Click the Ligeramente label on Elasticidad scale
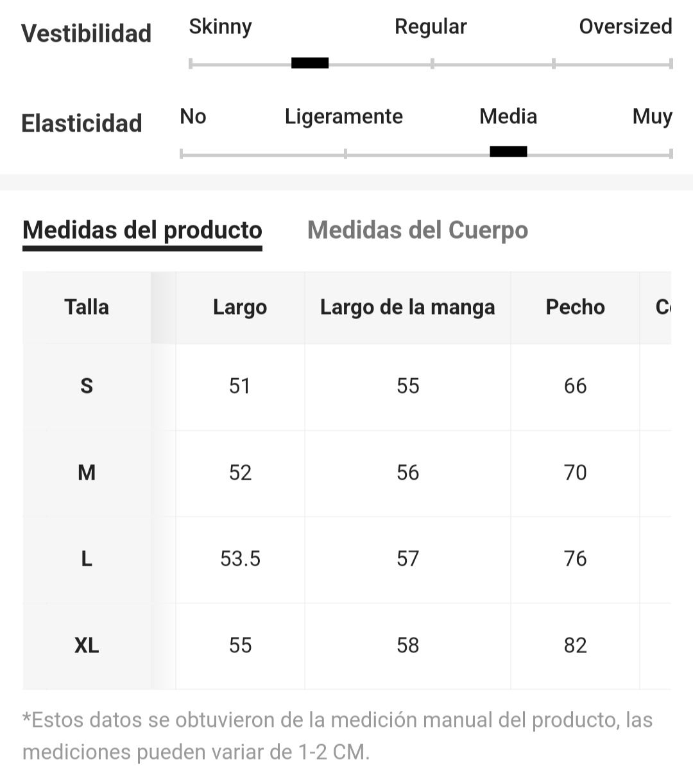 pos(344,117)
